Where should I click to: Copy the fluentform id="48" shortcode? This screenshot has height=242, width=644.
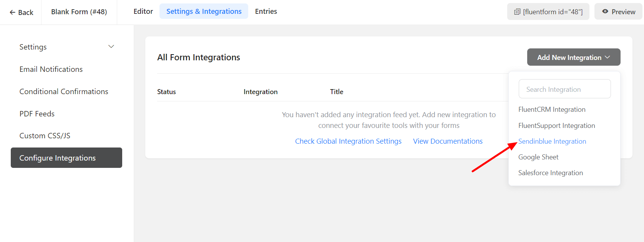tap(548, 12)
